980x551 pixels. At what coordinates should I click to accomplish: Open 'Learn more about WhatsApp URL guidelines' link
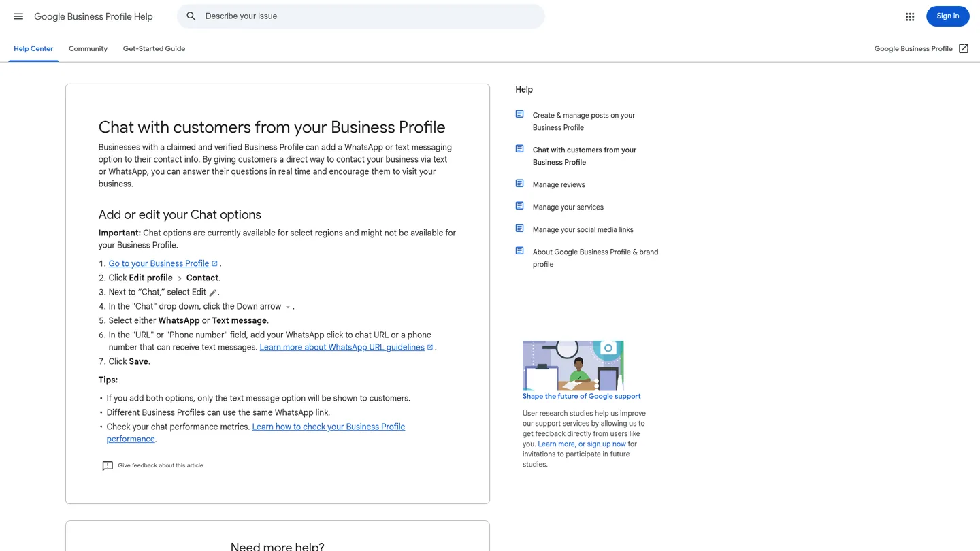pos(342,347)
